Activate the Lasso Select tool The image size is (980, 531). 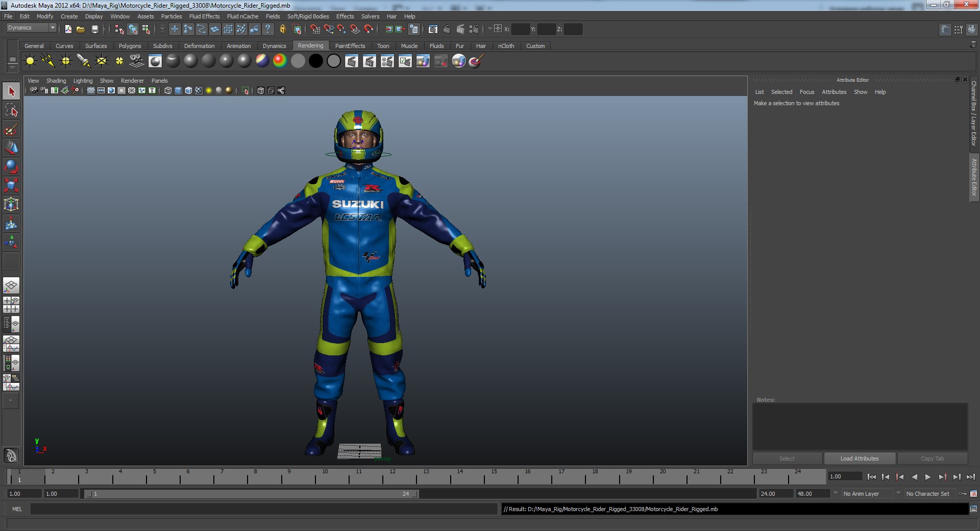point(11,110)
